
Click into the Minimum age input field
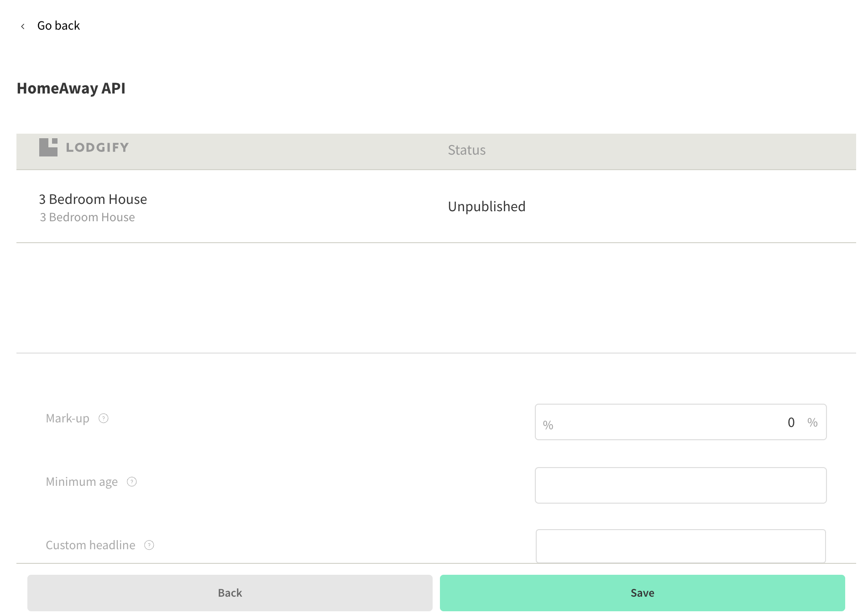click(x=680, y=485)
